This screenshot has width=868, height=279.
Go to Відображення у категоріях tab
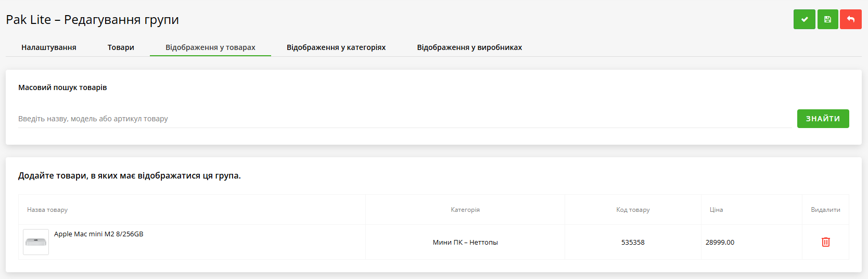click(x=336, y=47)
